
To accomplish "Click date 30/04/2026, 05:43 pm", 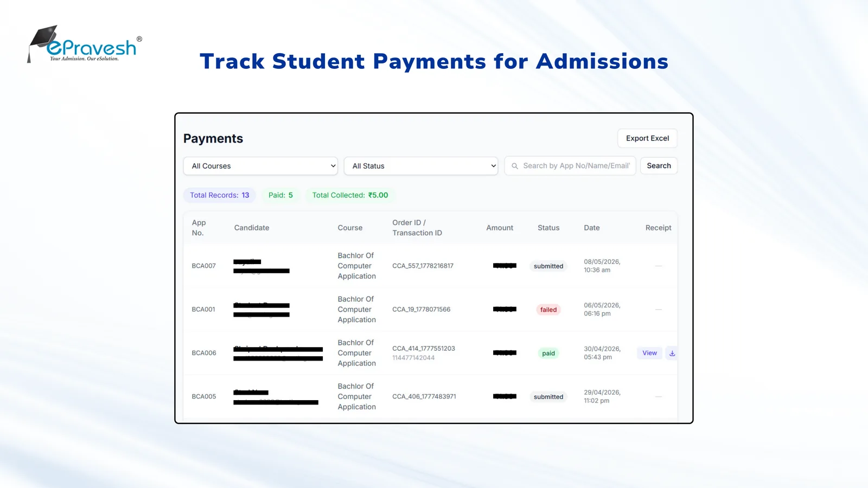I will pyautogui.click(x=602, y=353).
